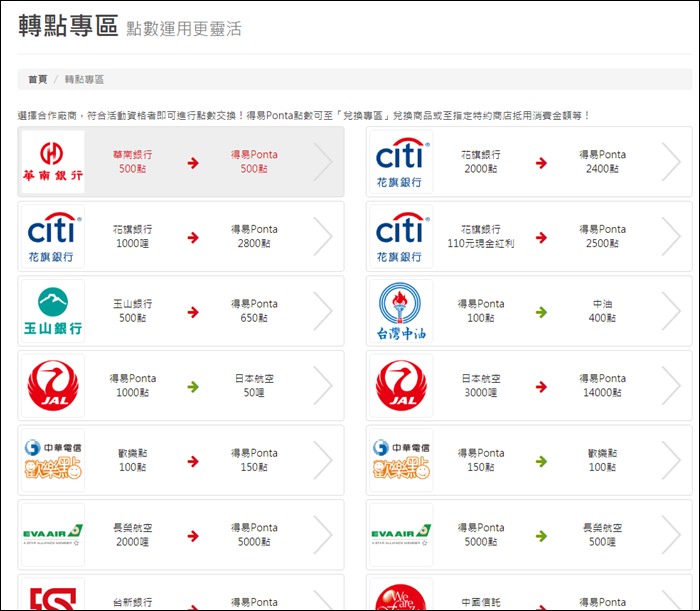Viewport: 700px width, 611px height.
Task: Click green arrow in Ponta 5000點 to 長榮航空 card
Action: [541, 536]
